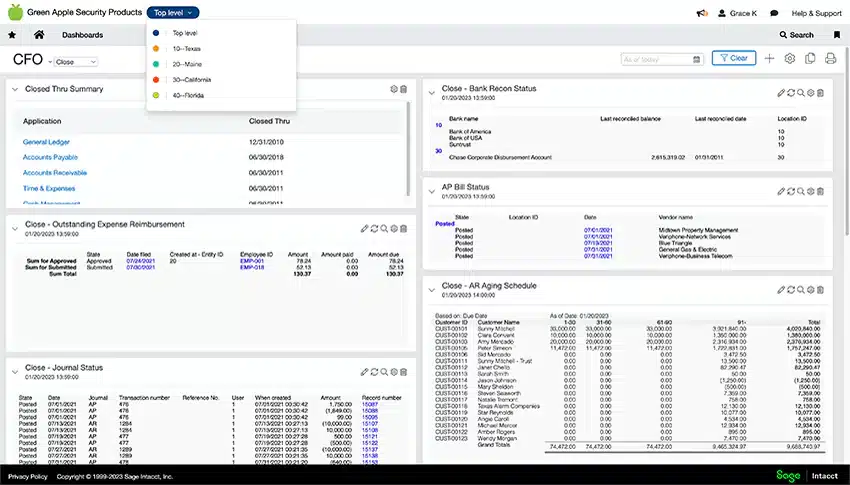850x485 pixels.
Task: Click the Closed Thru Summary scrollbar
Action: pyautogui.click(x=408, y=149)
